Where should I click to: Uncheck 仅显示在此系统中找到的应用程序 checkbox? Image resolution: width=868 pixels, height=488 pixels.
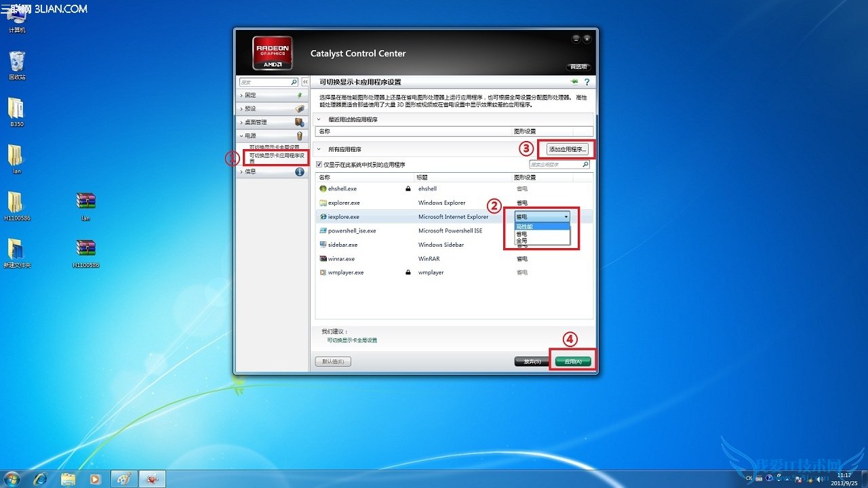tap(319, 165)
